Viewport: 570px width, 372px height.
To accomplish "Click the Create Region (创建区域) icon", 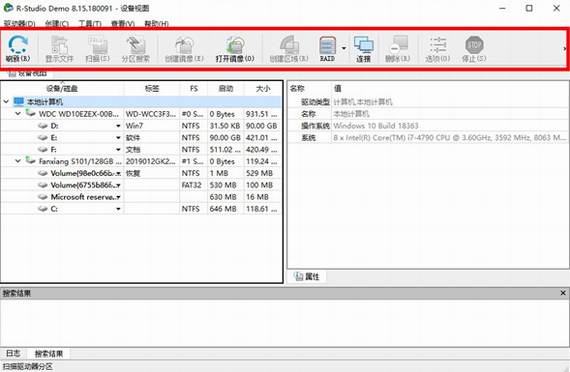I will coord(289,48).
